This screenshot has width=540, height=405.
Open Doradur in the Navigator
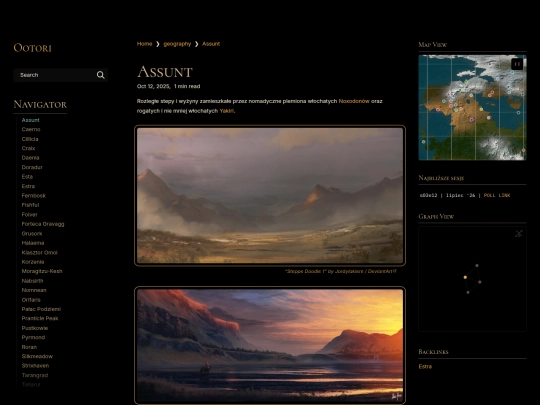click(x=32, y=167)
